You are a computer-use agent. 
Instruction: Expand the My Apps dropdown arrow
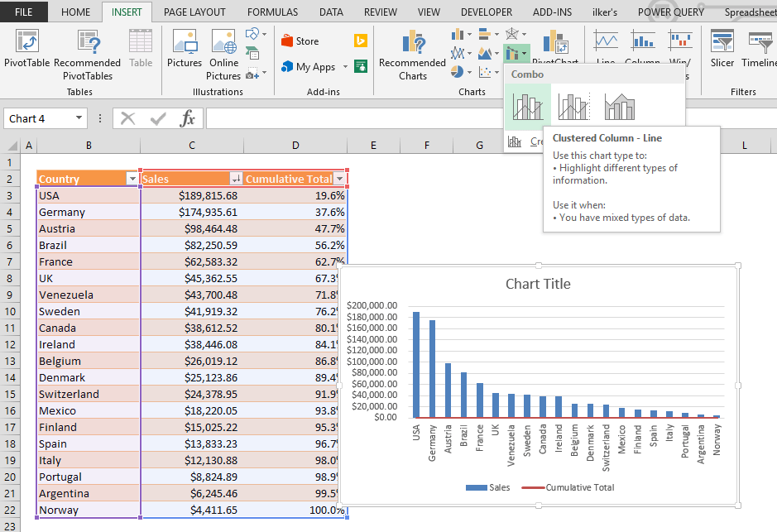pyautogui.click(x=345, y=66)
